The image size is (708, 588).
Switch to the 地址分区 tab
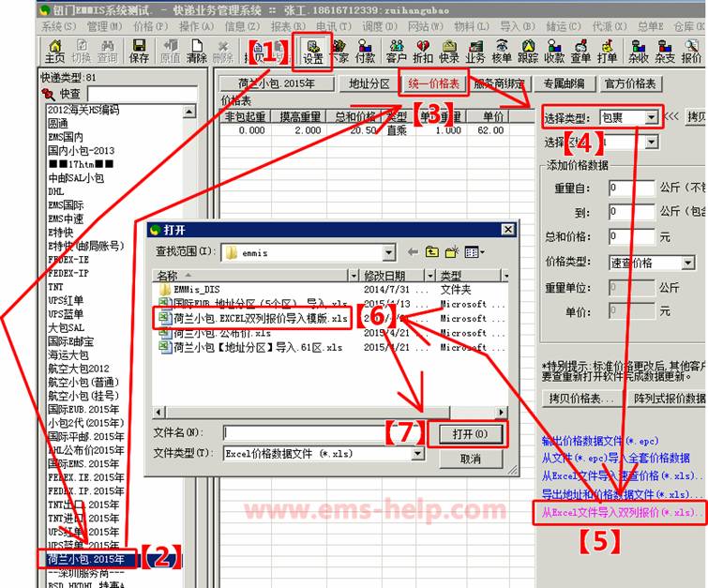click(369, 83)
